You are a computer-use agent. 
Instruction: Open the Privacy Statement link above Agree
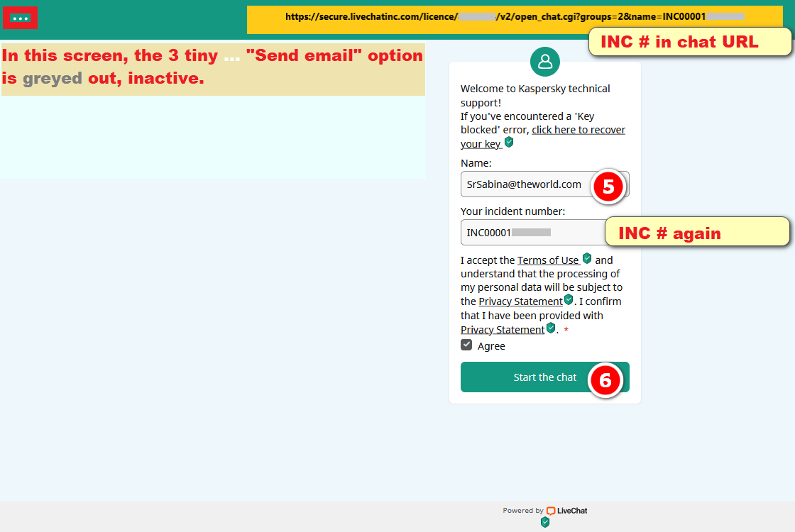[503, 330]
